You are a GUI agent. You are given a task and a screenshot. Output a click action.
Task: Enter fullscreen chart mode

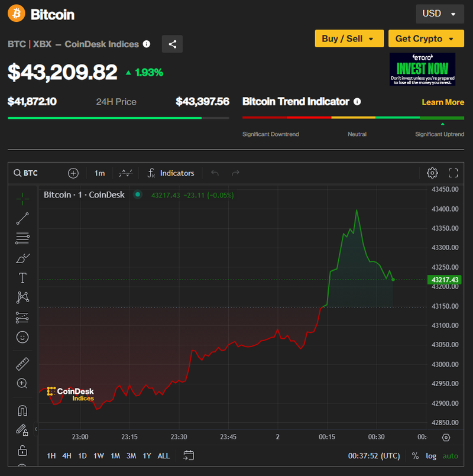(453, 173)
